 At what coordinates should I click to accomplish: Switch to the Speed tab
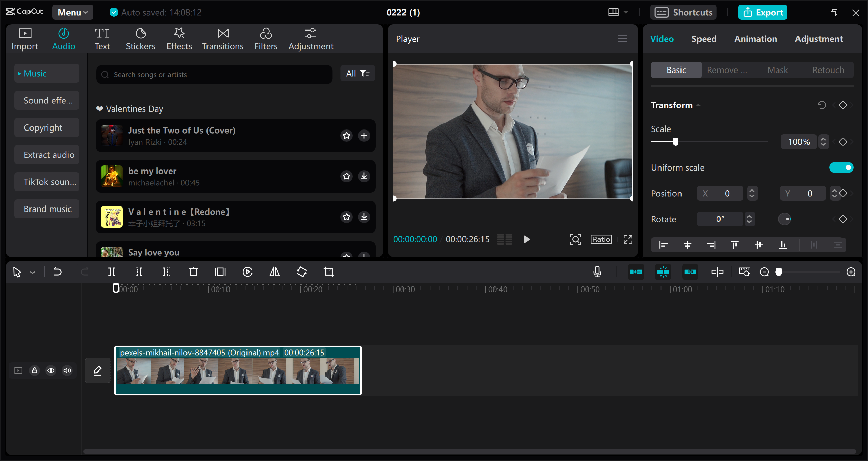click(x=704, y=38)
